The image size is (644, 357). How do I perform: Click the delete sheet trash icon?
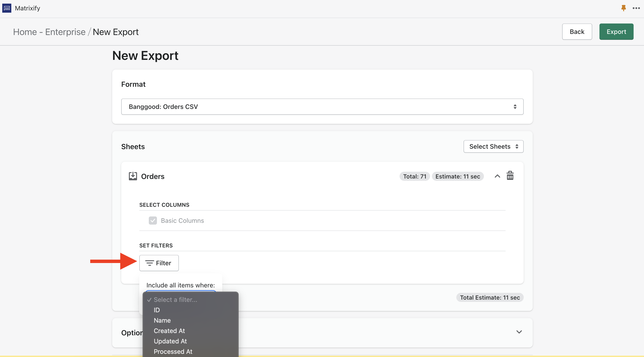tap(510, 175)
